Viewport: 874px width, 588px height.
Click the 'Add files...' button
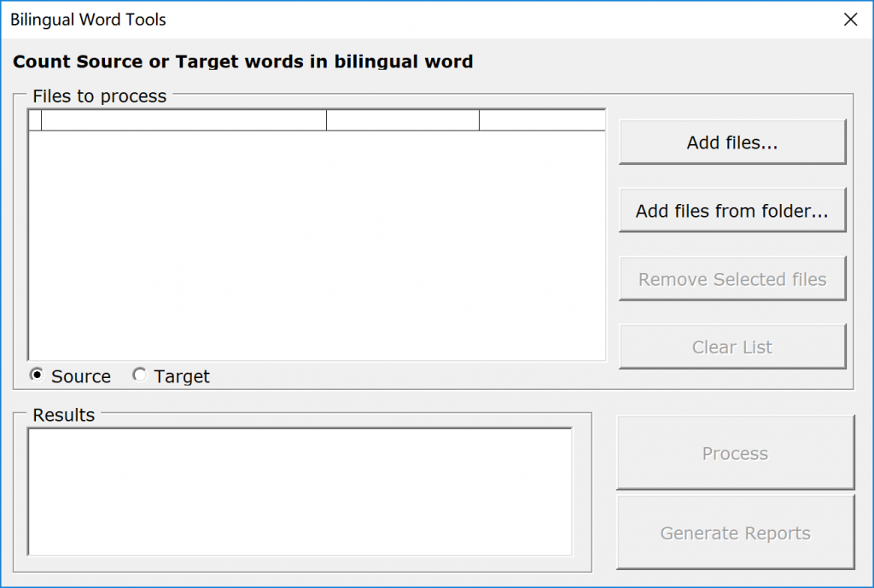pos(731,143)
